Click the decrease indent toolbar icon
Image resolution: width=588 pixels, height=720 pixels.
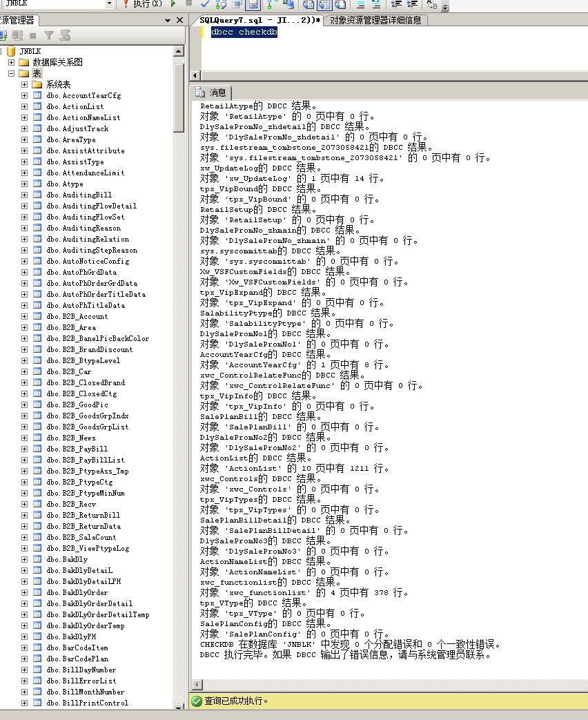pos(397,4)
